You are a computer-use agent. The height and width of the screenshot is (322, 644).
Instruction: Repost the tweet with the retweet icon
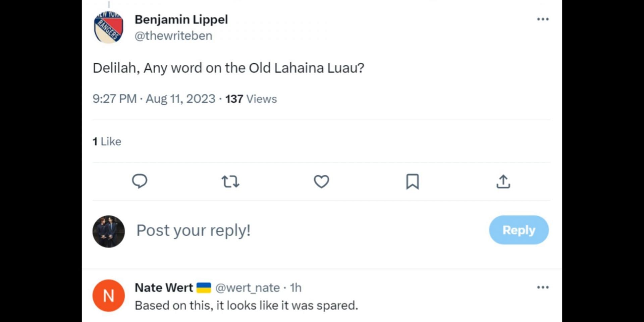(x=230, y=181)
